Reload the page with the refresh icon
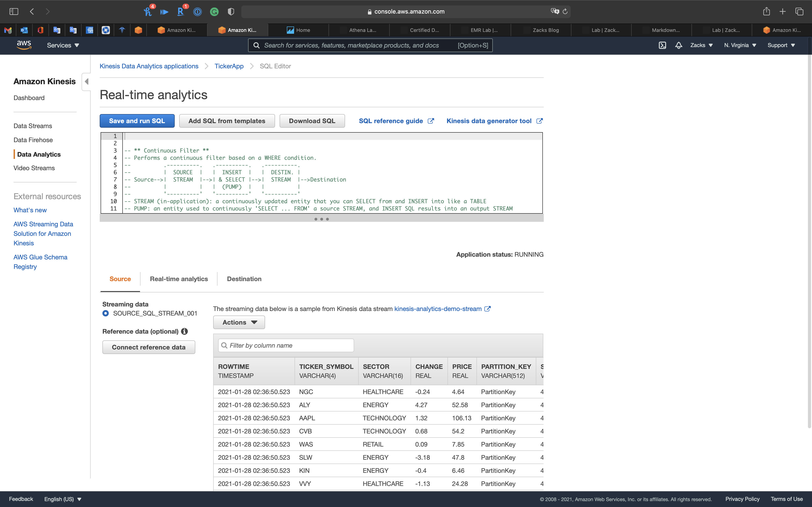The width and height of the screenshot is (812, 507). [x=565, y=11]
